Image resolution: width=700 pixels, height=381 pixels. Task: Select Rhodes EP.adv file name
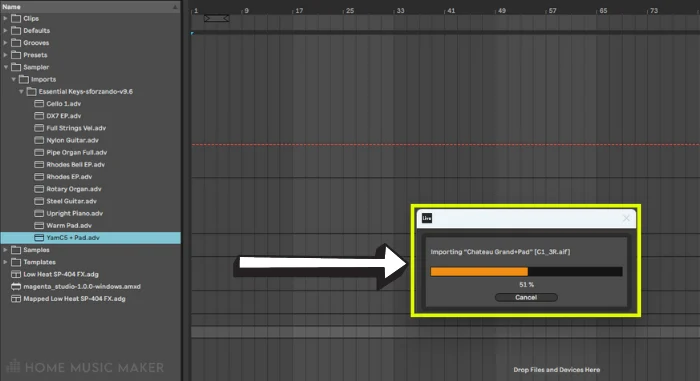(x=69, y=177)
